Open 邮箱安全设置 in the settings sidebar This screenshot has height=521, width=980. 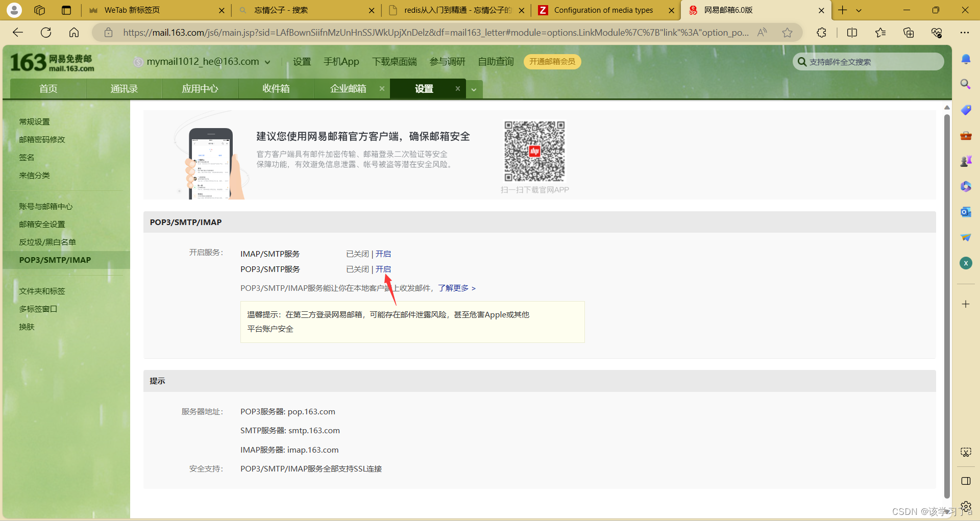pyautogui.click(x=42, y=225)
